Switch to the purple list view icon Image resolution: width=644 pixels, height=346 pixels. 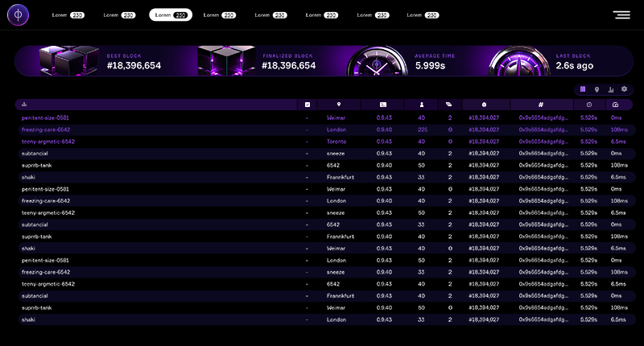click(x=583, y=89)
